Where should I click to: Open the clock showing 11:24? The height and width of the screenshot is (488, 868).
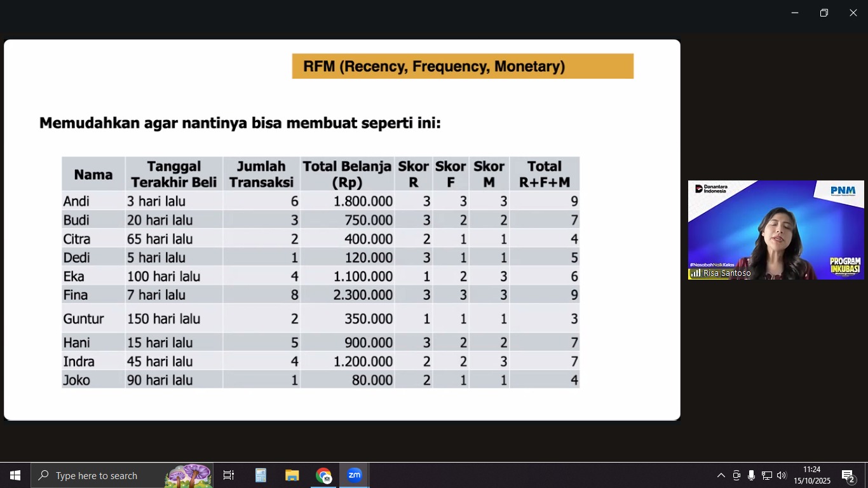coord(811,475)
